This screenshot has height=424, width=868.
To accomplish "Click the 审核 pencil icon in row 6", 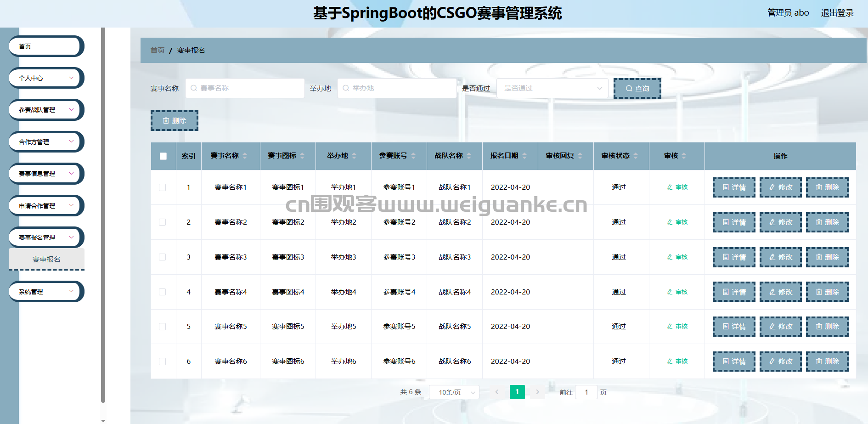I will tap(670, 362).
